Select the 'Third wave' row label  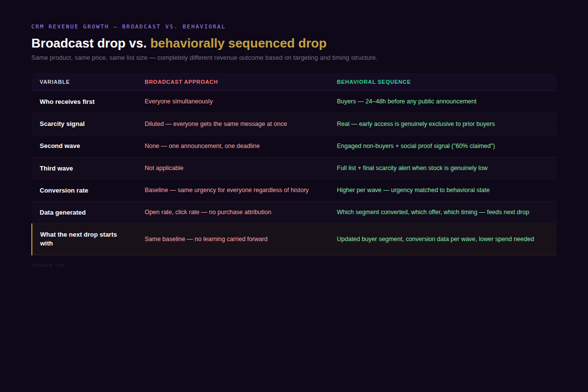pyautogui.click(x=56, y=168)
